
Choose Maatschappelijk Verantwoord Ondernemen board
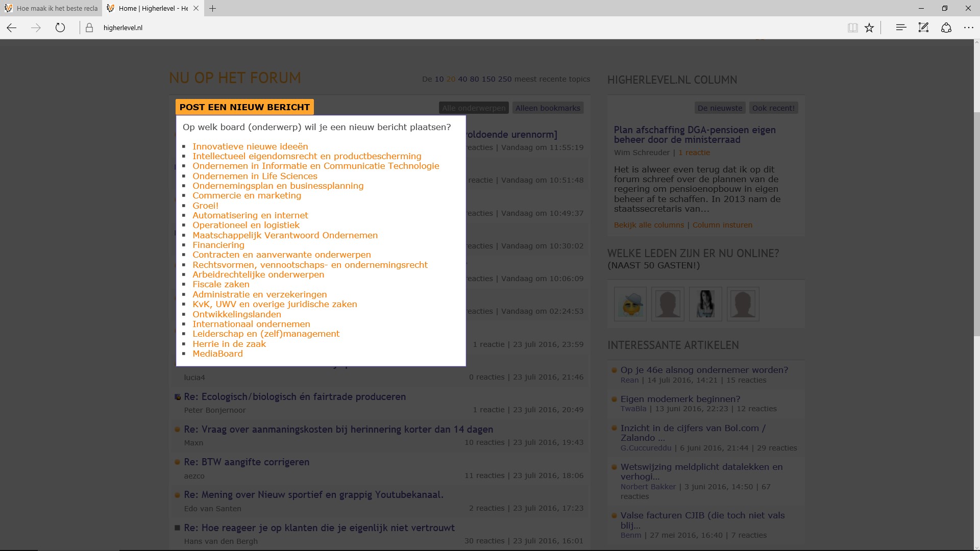(x=285, y=235)
